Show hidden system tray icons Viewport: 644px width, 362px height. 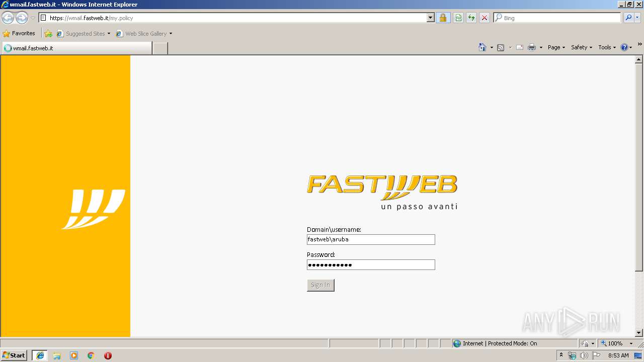(561, 355)
